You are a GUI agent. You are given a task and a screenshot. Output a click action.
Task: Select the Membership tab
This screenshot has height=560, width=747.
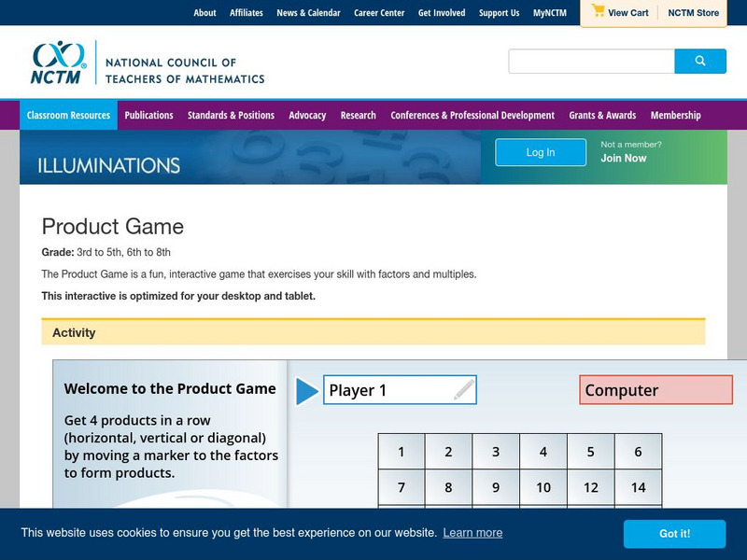(x=675, y=115)
